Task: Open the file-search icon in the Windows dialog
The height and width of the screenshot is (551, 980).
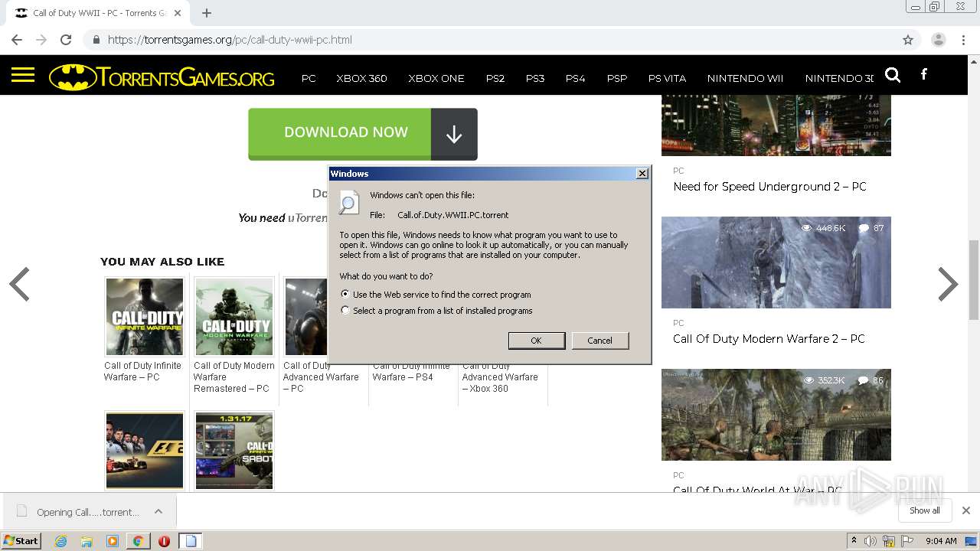Action: point(349,202)
